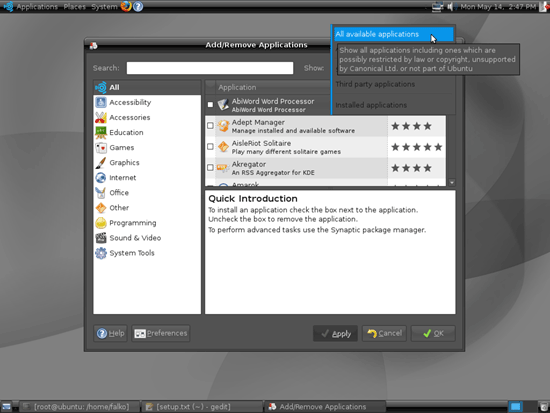
Task: Select the Internet globe icon
Action: tap(101, 178)
